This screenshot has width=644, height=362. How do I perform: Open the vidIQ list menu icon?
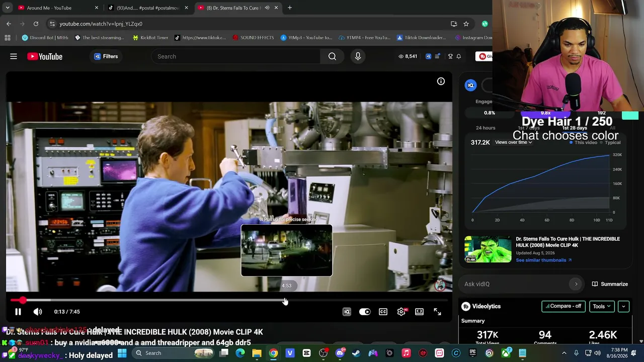437,56
